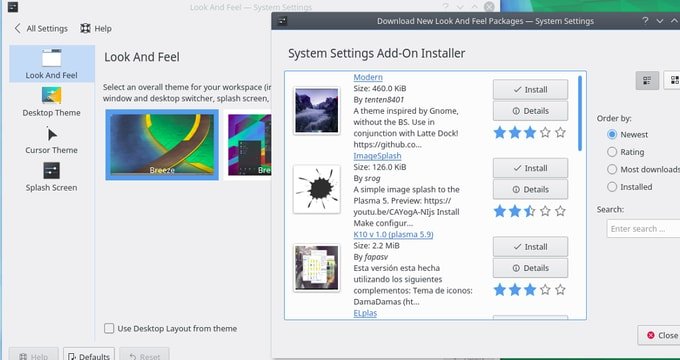Rate ImageSplash with the first star

500,211
